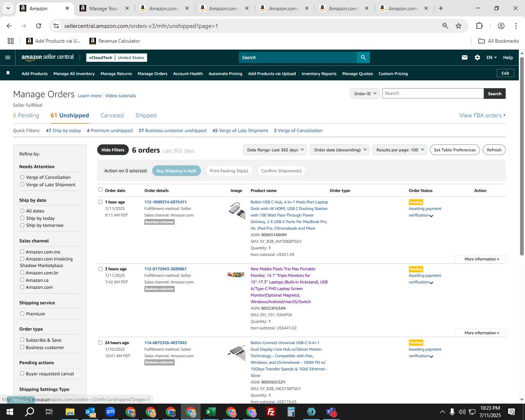The image size is (525, 420).
Task: Switch to the 6 Pending tab
Action: (26, 115)
